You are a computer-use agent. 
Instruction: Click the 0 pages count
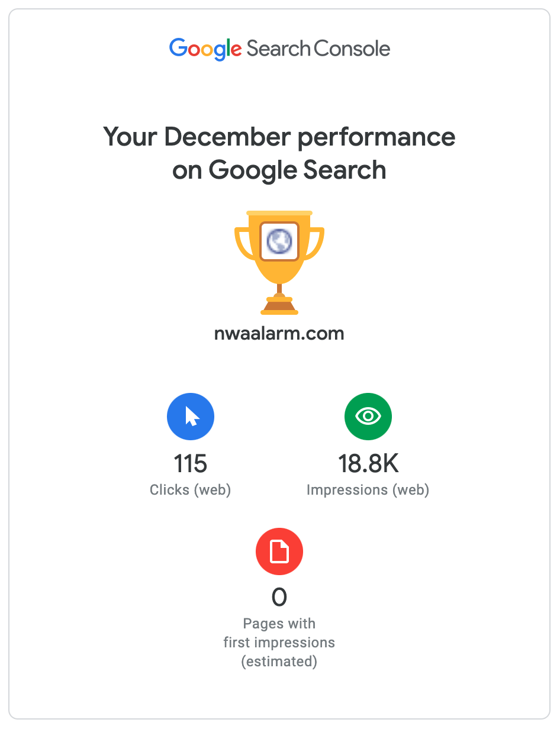[x=279, y=598]
